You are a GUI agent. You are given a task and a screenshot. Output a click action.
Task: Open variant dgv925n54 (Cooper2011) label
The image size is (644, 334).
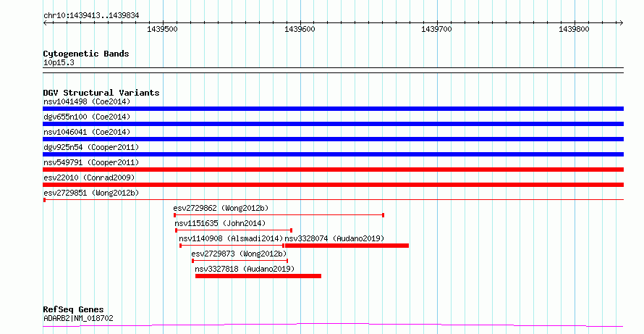pyautogui.click(x=91, y=147)
